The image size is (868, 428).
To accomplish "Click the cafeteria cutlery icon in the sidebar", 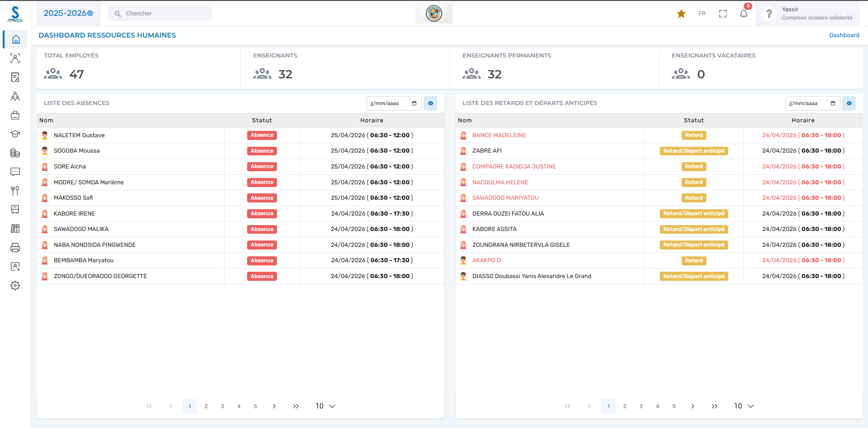I will [x=15, y=191].
